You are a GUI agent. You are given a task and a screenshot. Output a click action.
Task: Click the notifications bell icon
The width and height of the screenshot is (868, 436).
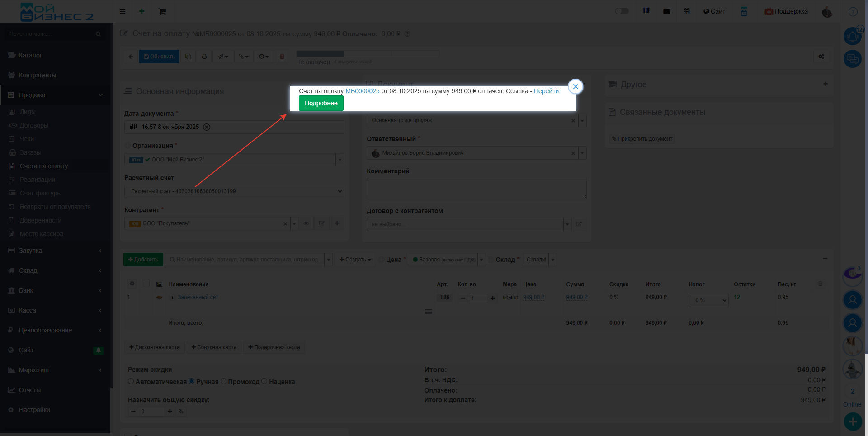(x=852, y=36)
